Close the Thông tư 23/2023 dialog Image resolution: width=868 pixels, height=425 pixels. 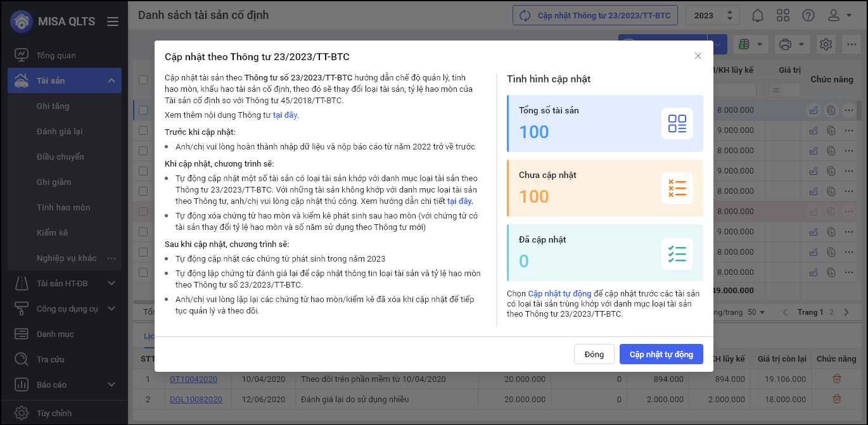point(698,56)
